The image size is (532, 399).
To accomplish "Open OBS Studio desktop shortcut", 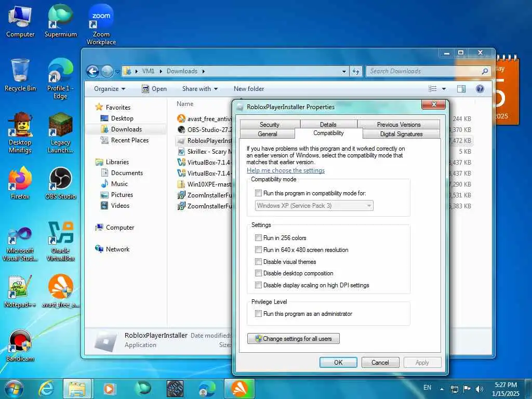I will coord(60,183).
